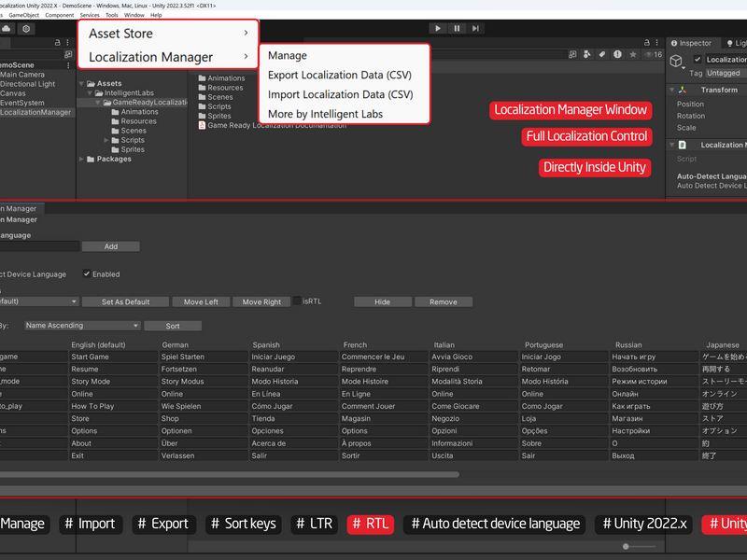Click the French cell 'Commencer le Jeu'

(x=385, y=357)
